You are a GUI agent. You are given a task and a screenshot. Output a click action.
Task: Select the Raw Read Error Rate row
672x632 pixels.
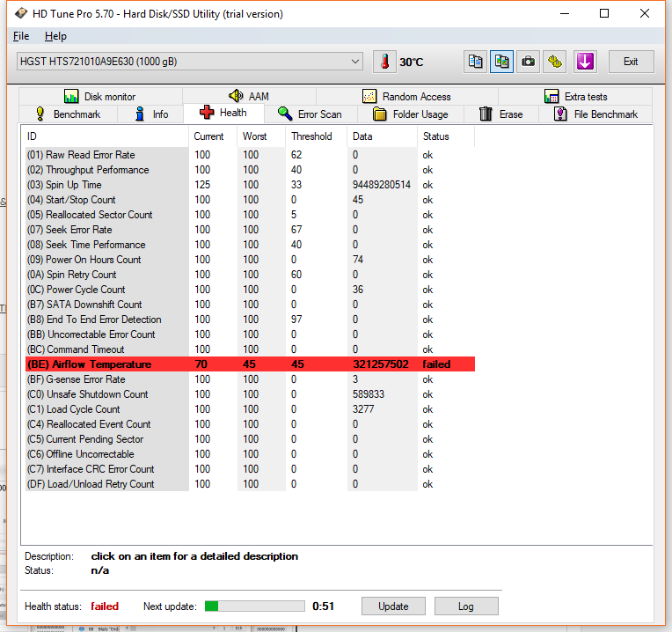click(x=250, y=155)
